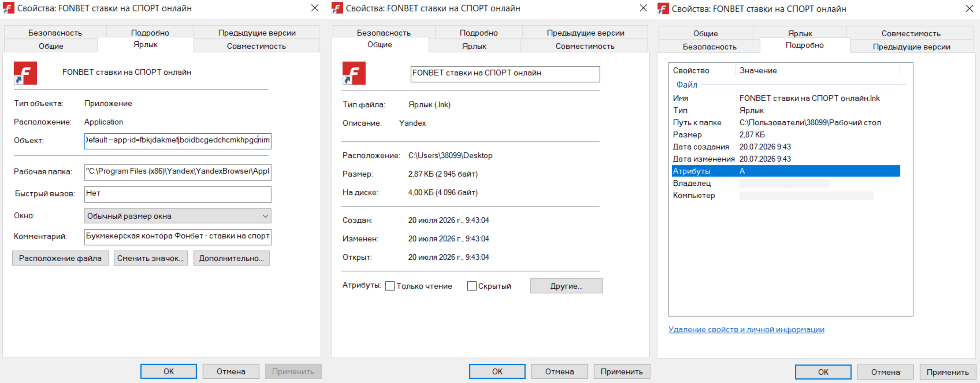Click the shortcut name field in the middle window
This screenshot has width=980, height=383.
(505, 74)
